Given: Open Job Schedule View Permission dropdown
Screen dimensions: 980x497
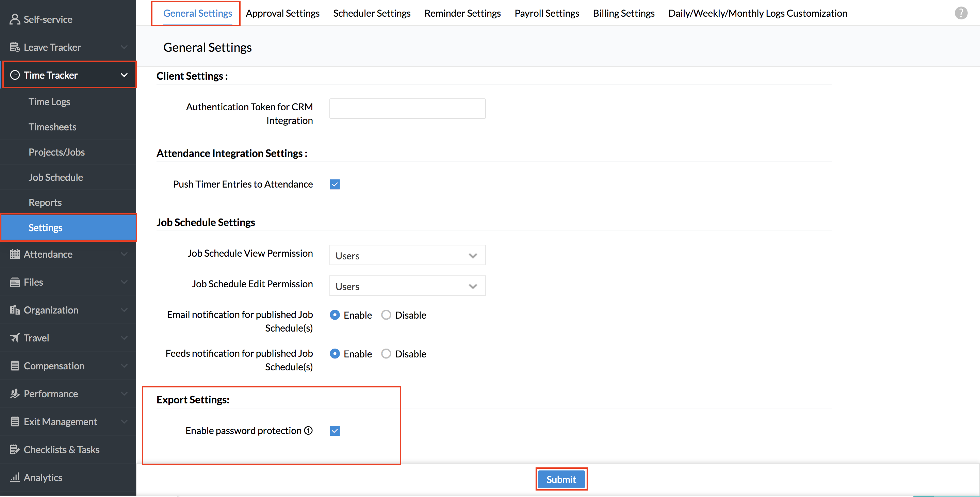Looking at the screenshot, I should click(x=407, y=255).
